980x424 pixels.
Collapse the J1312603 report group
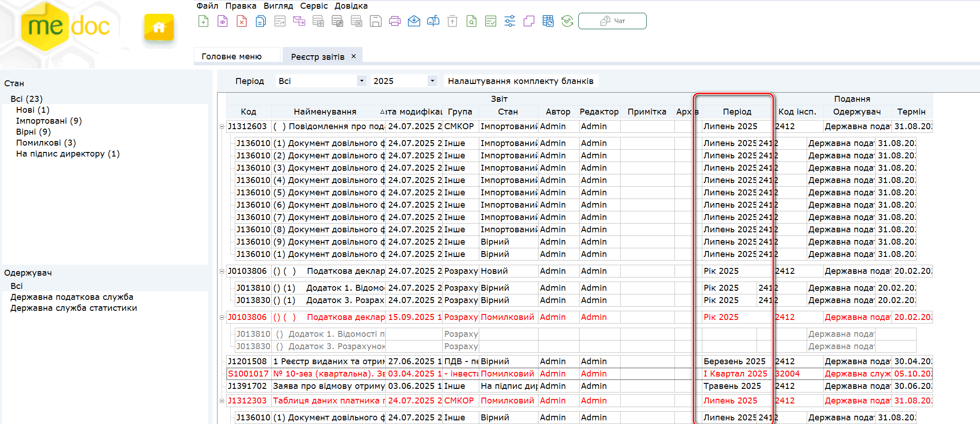coord(222,126)
